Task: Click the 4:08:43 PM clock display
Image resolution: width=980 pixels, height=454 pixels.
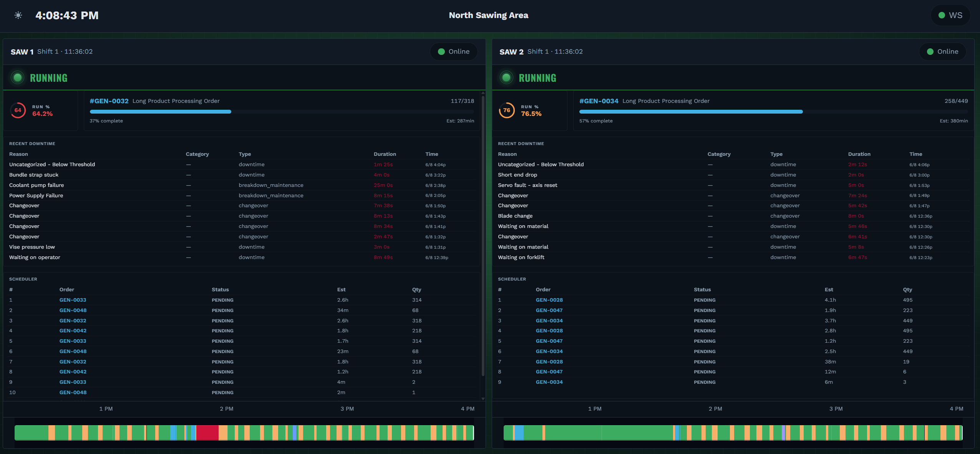Action: (67, 15)
